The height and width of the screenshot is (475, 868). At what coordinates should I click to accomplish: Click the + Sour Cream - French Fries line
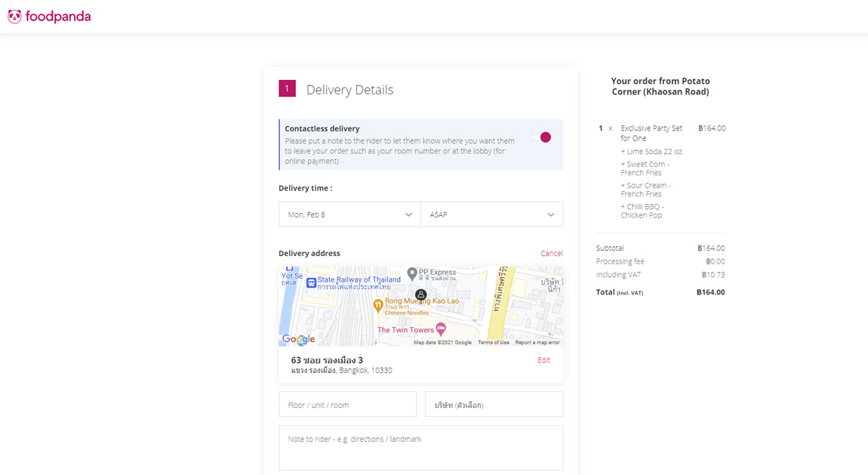(x=645, y=190)
